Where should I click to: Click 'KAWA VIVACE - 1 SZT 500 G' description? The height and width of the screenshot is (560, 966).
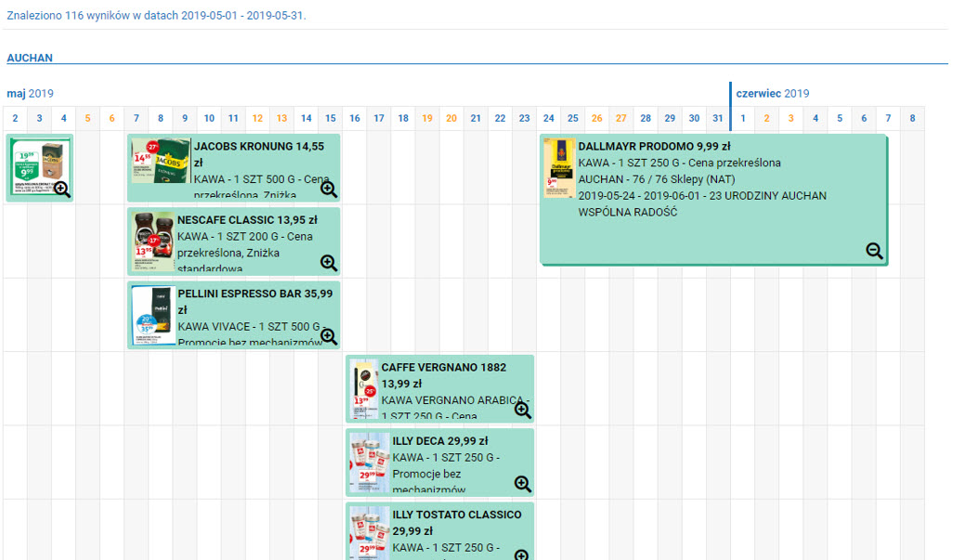(249, 327)
